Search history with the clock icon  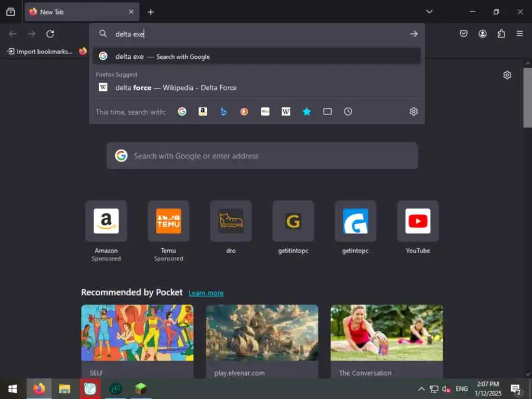coord(348,112)
